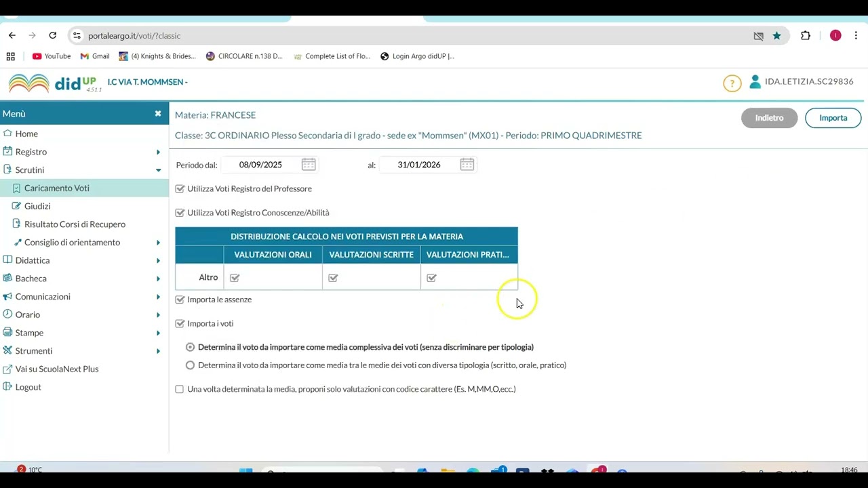The width and height of the screenshot is (868, 488).
Task: Enable proponi solo valutazioni con codice carattere
Action: tap(179, 389)
